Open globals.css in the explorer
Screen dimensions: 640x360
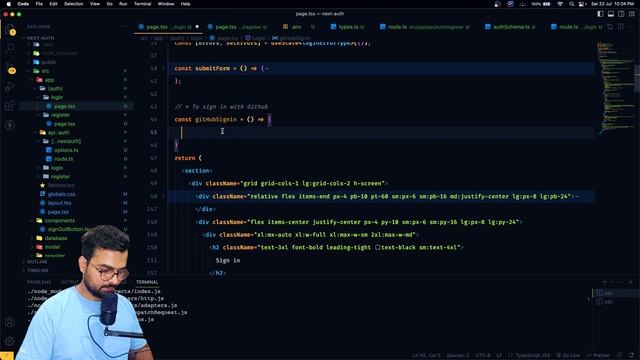coord(61,194)
